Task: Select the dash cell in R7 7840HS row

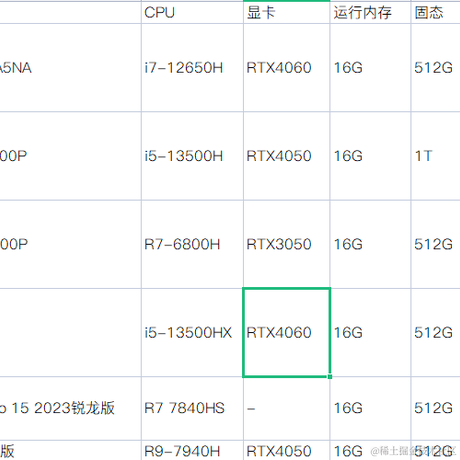Action: (287, 408)
